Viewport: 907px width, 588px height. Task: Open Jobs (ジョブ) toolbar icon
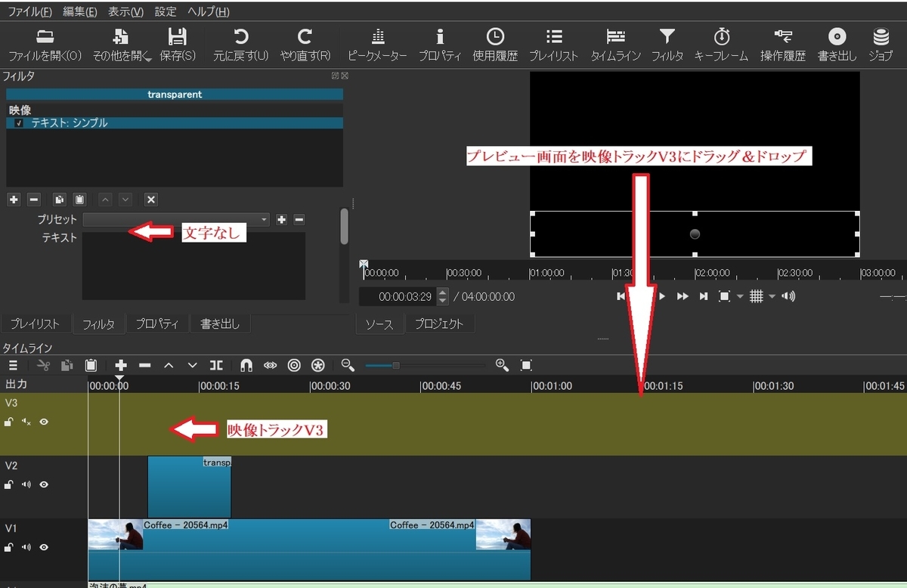tap(881, 37)
